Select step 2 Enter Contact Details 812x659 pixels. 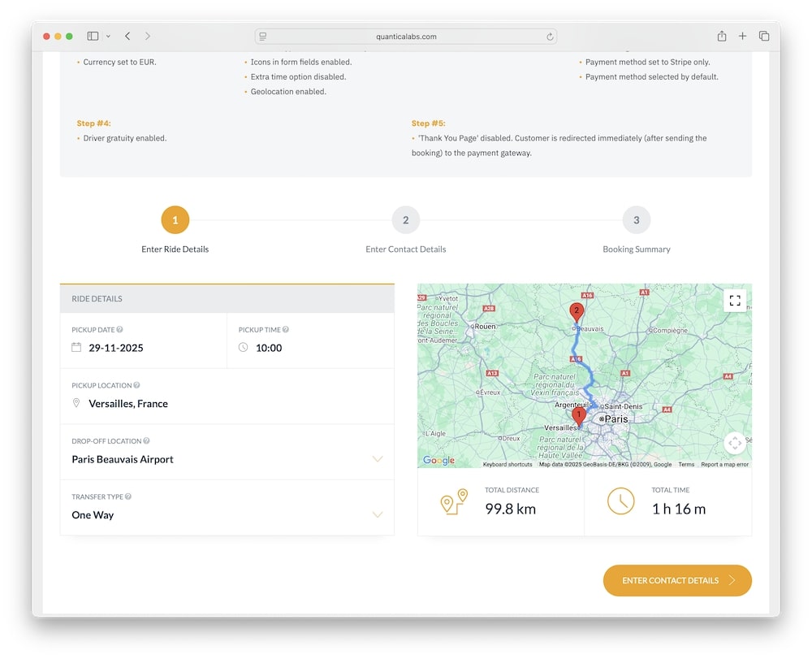click(x=405, y=220)
